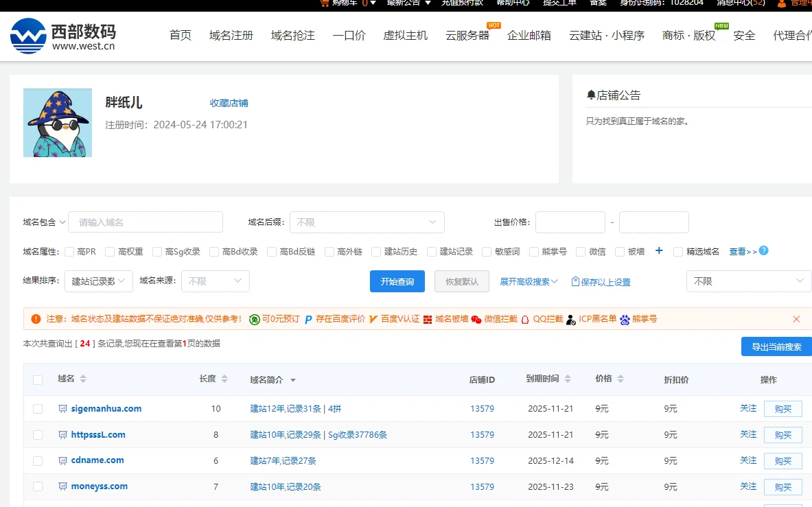812x507 pixels.
Task: Close the orange notice bar
Action: (x=796, y=319)
